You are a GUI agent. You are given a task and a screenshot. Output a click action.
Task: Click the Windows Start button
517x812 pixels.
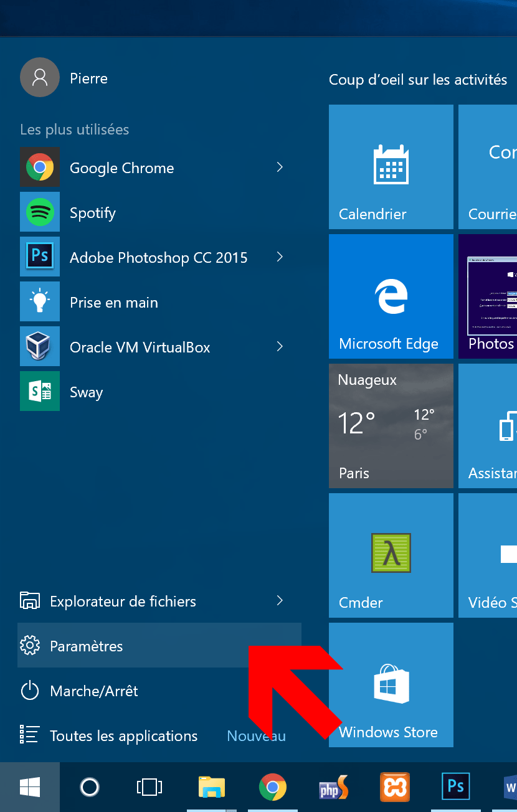tap(30, 787)
